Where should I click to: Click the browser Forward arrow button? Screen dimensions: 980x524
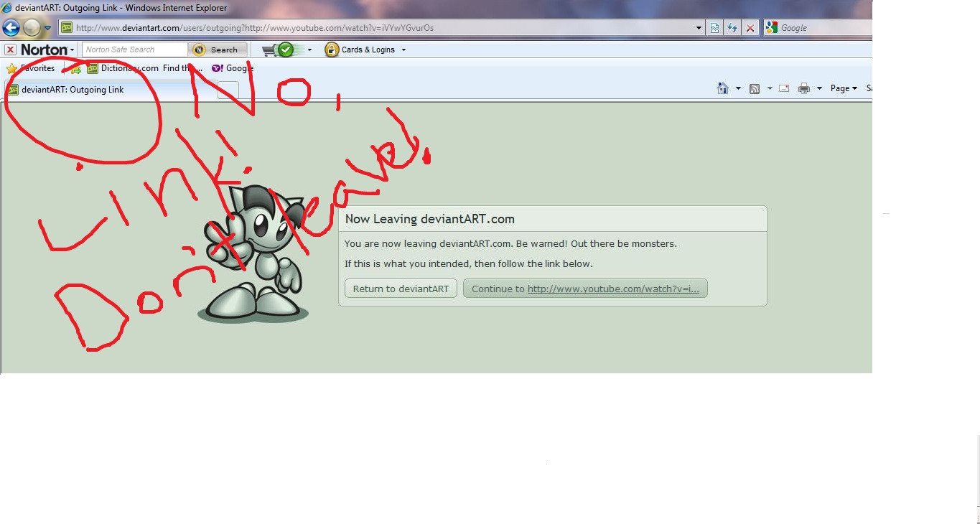(32, 28)
